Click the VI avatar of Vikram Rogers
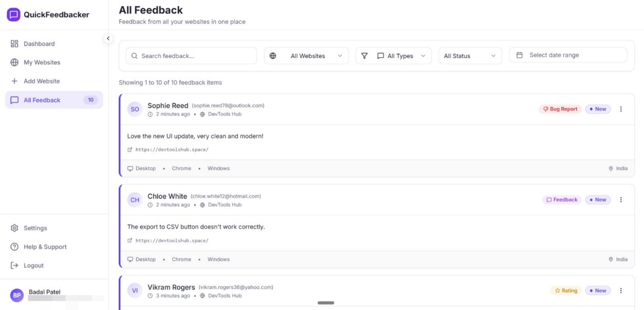The image size is (644, 310). point(135,291)
